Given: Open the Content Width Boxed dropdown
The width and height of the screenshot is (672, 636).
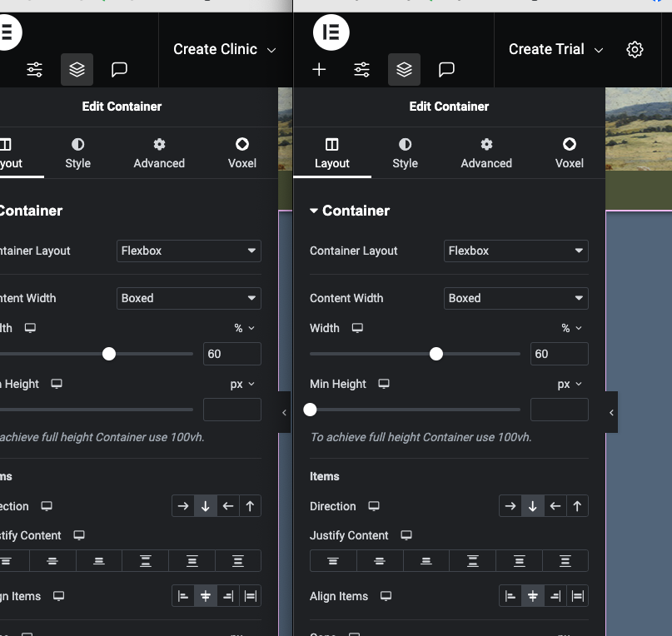Looking at the screenshot, I should click(x=515, y=298).
